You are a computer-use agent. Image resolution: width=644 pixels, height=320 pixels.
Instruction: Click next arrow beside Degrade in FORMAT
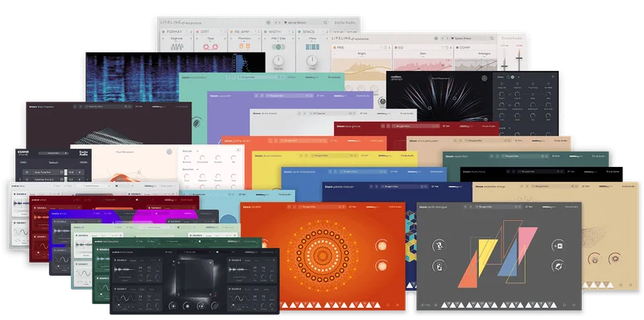(x=190, y=38)
